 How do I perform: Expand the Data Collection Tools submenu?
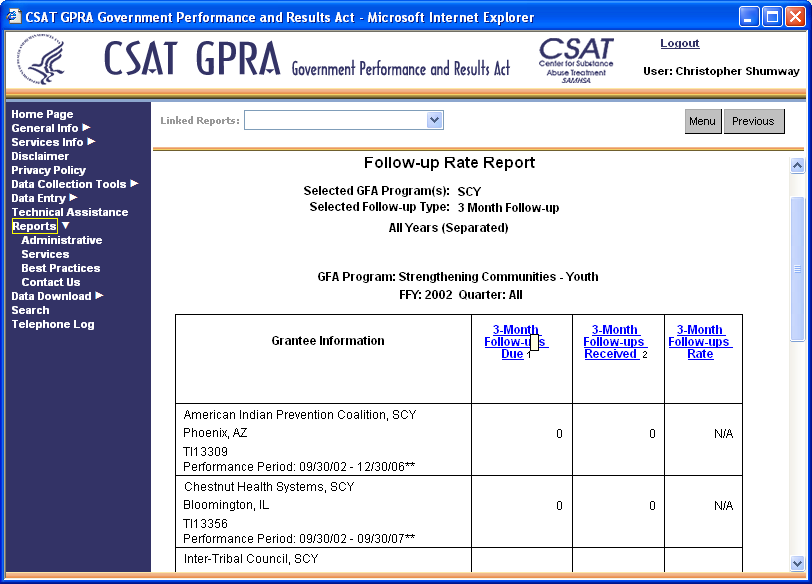(134, 184)
